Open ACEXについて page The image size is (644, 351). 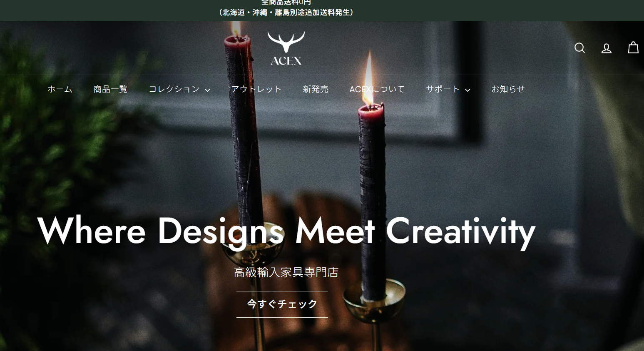[x=377, y=89]
